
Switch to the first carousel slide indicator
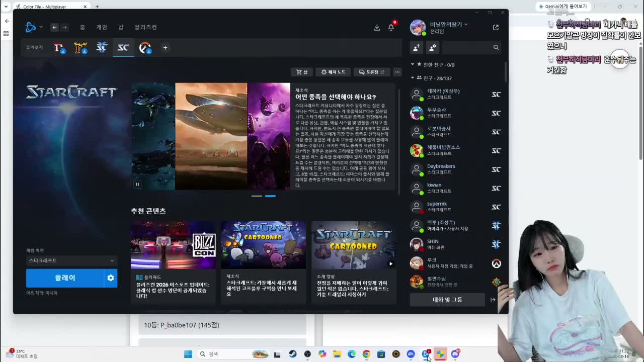click(257, 196)
